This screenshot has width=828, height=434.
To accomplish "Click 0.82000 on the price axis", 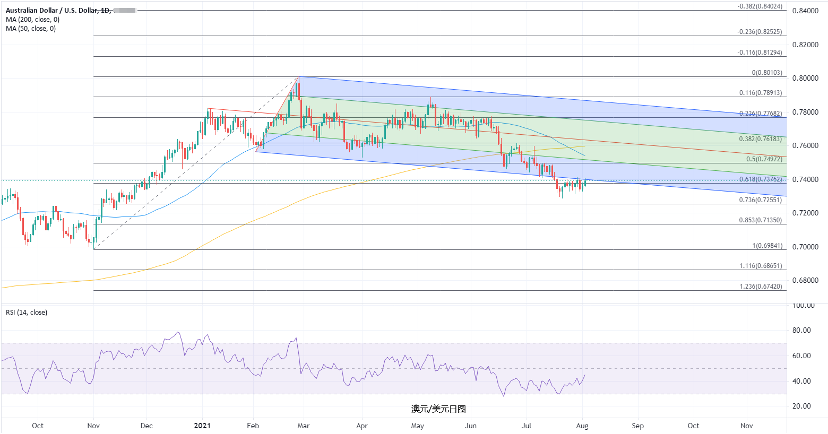I will [x=805, y=45].
